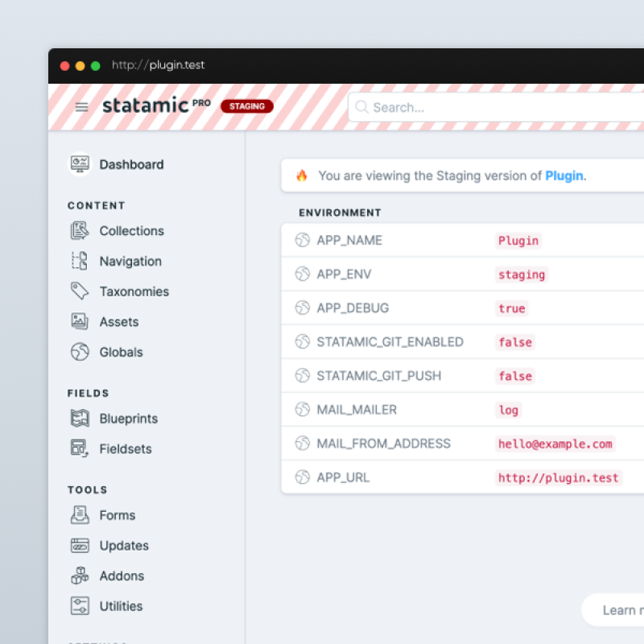Click the Assets image icon
Viewport: 644px width, 644px height.
coord(80,321)
